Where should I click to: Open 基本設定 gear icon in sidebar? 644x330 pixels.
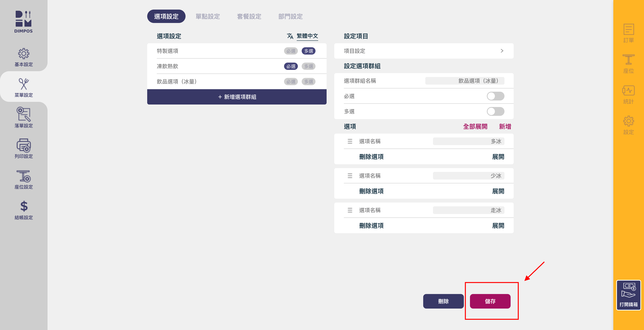(24, 54)
